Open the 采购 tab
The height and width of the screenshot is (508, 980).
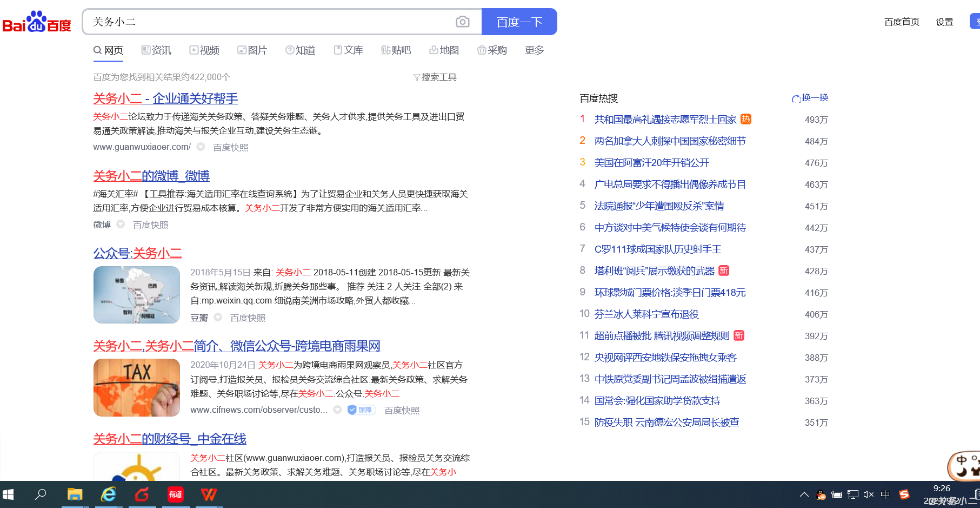pos(492,50)
